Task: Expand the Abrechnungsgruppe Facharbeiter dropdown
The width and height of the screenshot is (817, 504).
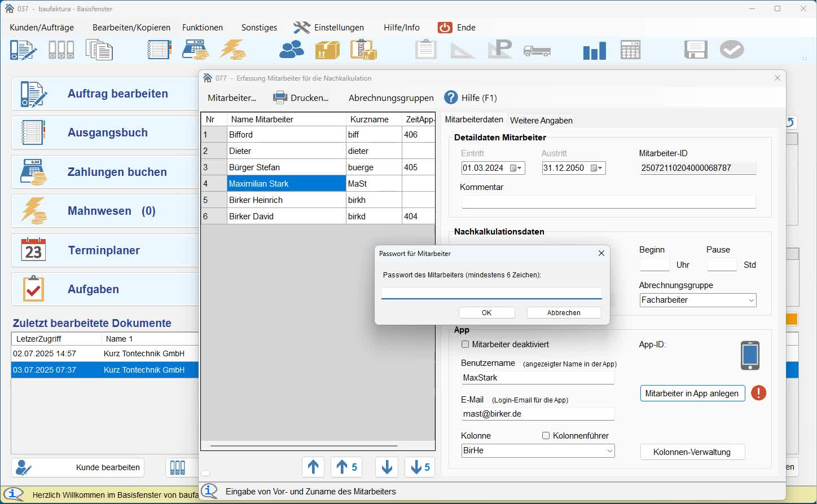Action: pos(751,300)
